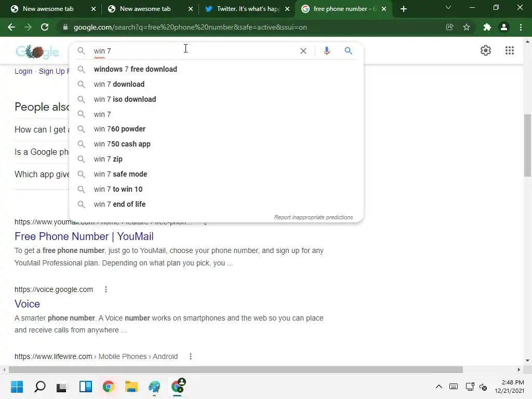Click the Sign Up link
Viewport: 532px width, 399px height.
click(x=51, y=71)
